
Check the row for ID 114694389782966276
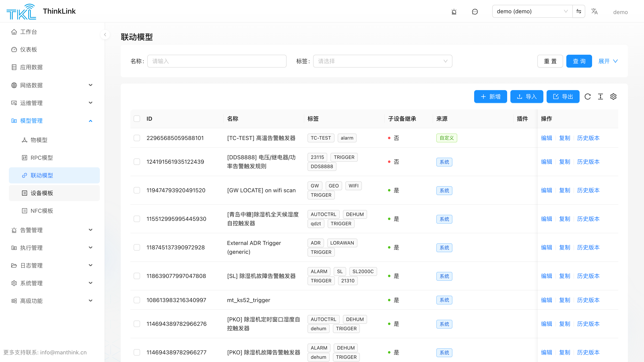pos(137,324)
